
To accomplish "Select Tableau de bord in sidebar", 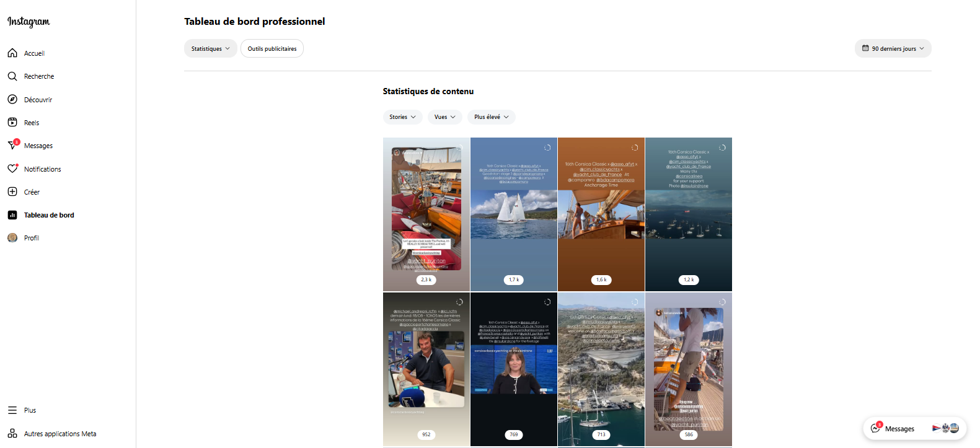I will pyautogui.click(x=48, y=215).
